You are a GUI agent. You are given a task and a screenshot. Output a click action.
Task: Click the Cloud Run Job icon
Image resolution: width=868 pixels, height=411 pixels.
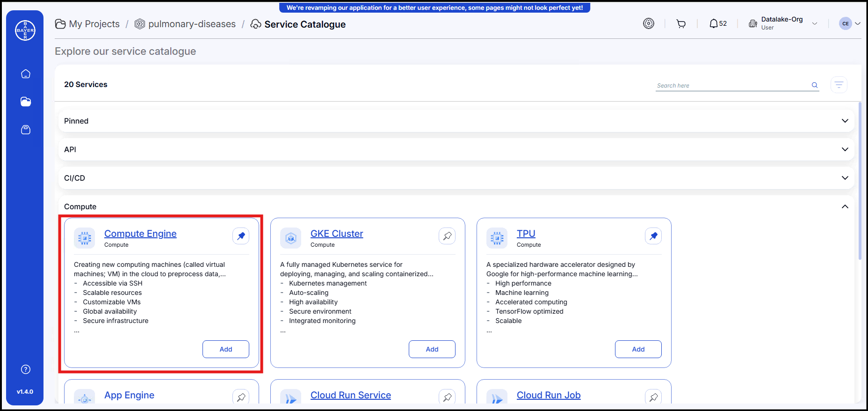coord(497,397)
